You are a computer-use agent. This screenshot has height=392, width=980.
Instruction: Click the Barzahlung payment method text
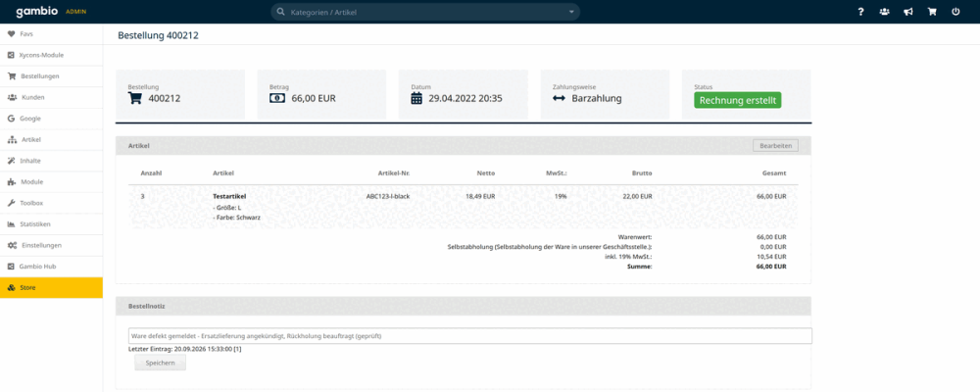tap(596, 98)
